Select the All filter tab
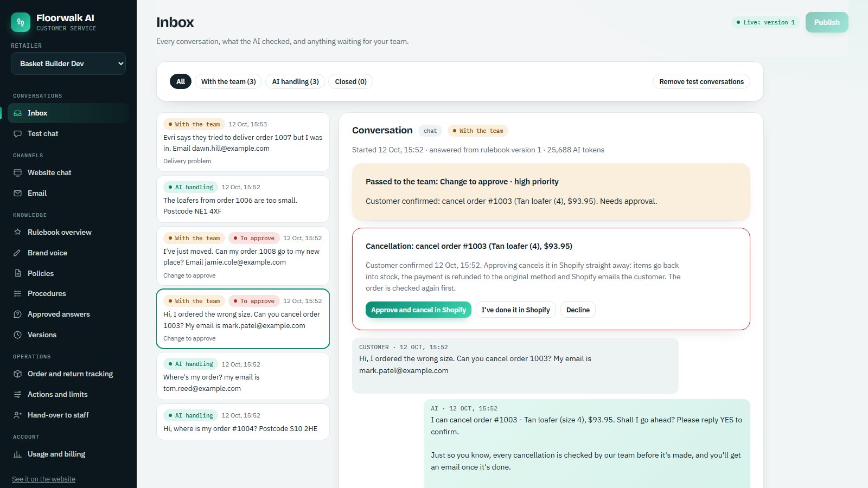868x488 pixels. pyautogui.click(x=181, y=82)
